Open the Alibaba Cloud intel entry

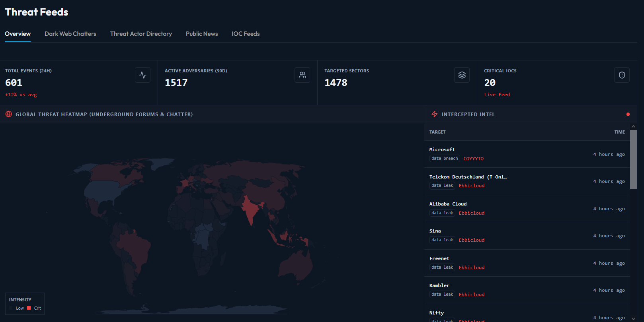click(527, 209)
